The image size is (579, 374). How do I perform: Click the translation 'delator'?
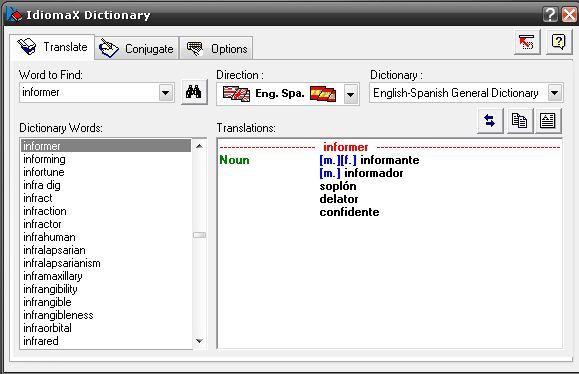339,199
